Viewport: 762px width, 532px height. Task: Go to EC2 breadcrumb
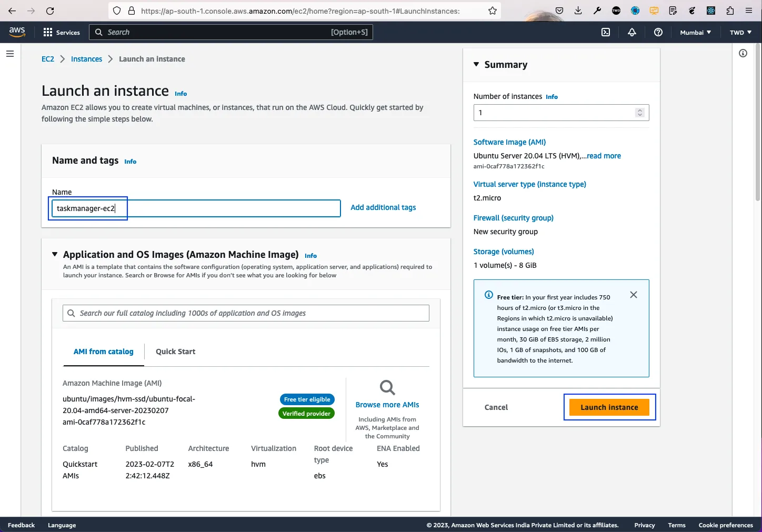pos(48,59)
